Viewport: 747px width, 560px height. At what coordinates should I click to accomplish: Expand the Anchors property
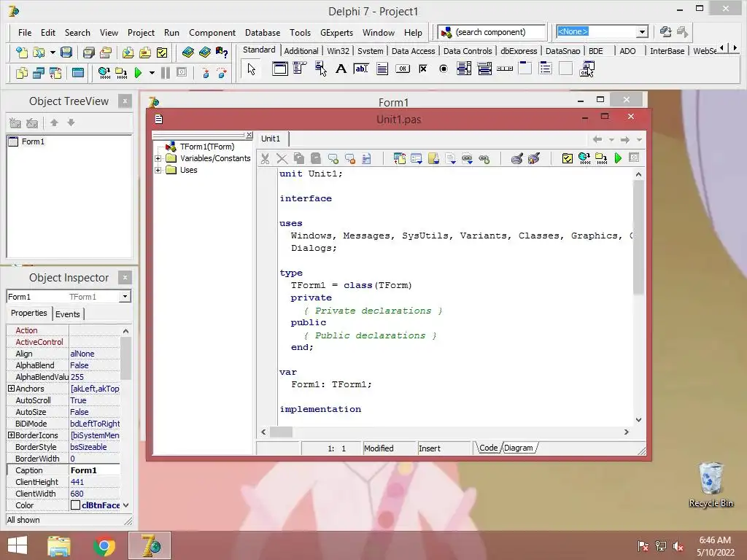click(x=11, y=389)
